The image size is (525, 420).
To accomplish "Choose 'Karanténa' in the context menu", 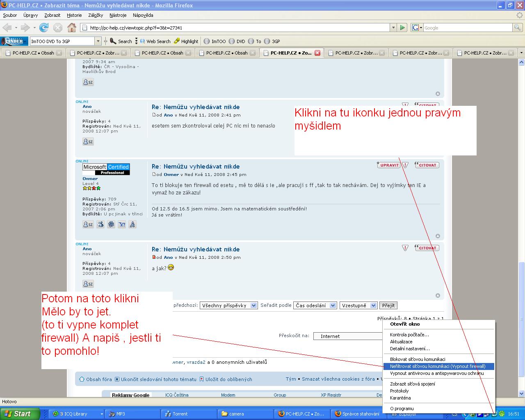I will (x=438, y=398).
